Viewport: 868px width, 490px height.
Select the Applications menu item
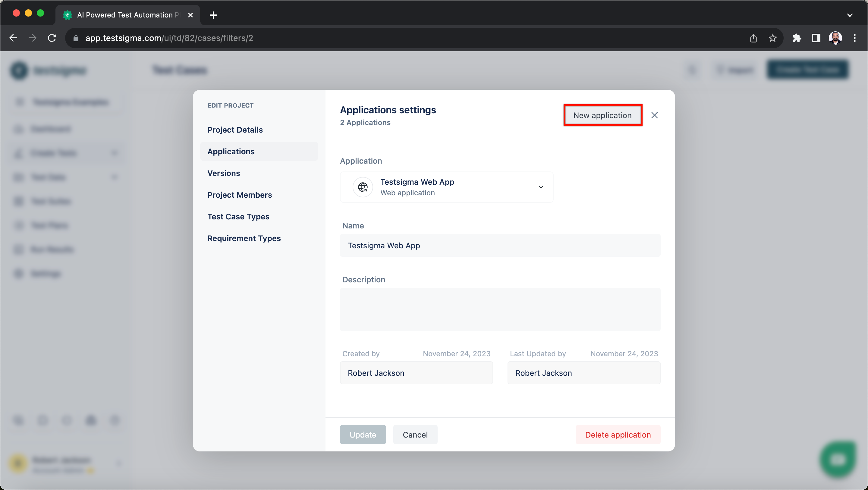[x=259, y=151]
